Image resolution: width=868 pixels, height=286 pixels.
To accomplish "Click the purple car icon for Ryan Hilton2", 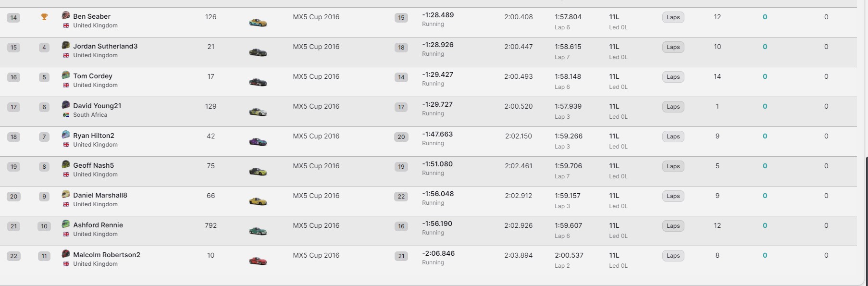I will tap(258, 142).
